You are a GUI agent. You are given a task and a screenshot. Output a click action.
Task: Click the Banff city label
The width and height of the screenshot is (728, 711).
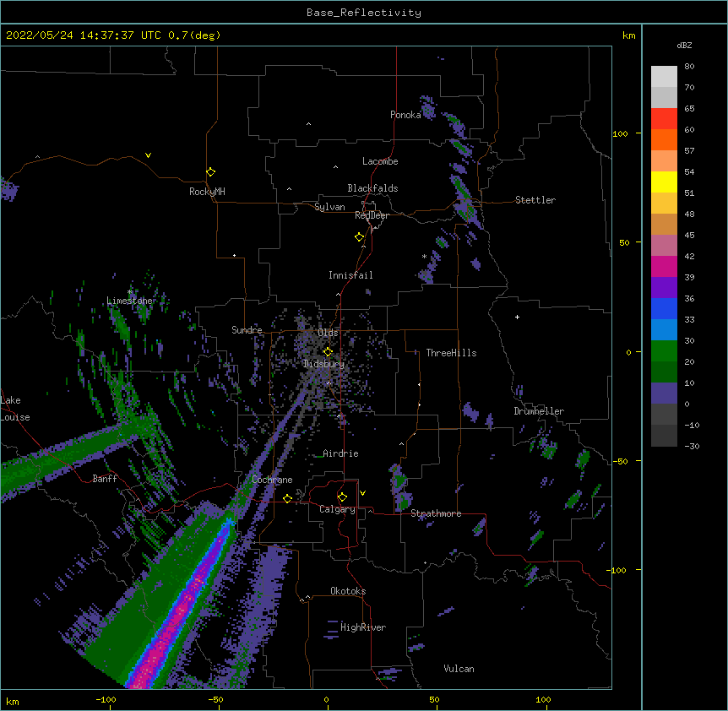(105, 479)
